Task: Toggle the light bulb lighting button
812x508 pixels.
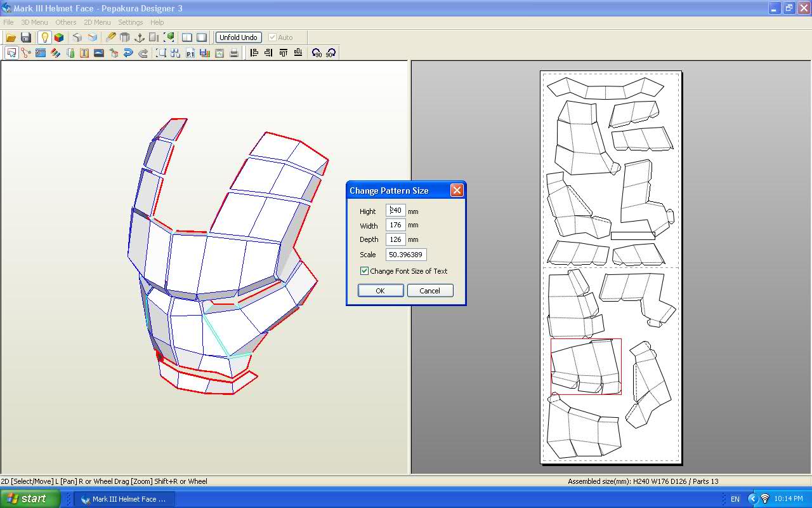Action: (x=44, y=37)
